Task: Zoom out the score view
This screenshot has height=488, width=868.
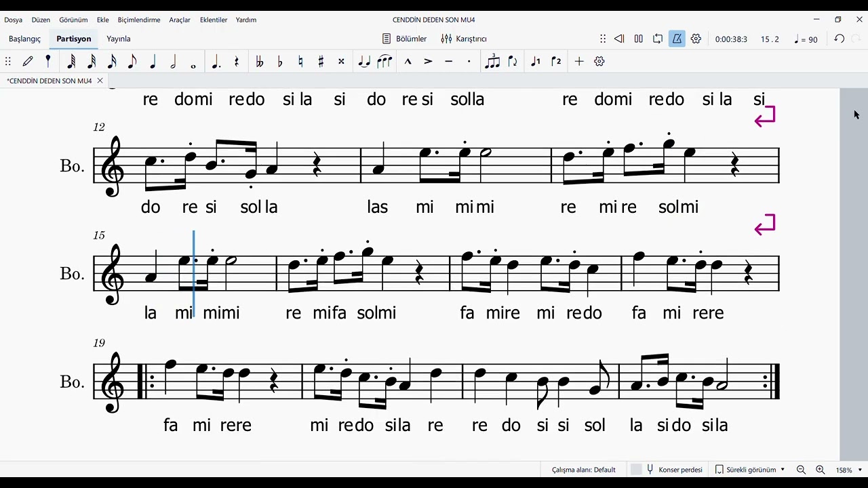Action: coord(801,470)
